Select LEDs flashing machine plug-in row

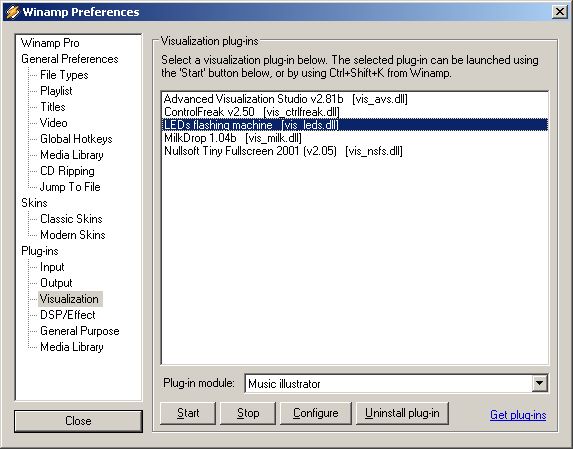point(354,125)
